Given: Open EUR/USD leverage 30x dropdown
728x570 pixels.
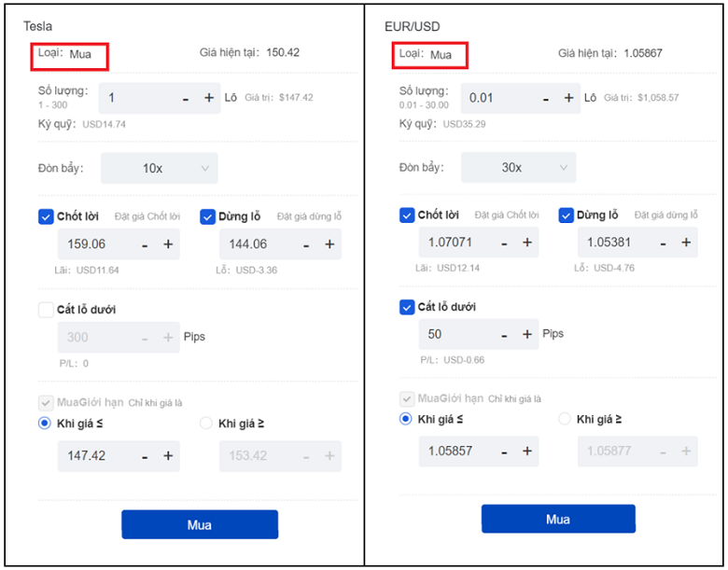Looking at the screenshot, I should coord(519,168).
